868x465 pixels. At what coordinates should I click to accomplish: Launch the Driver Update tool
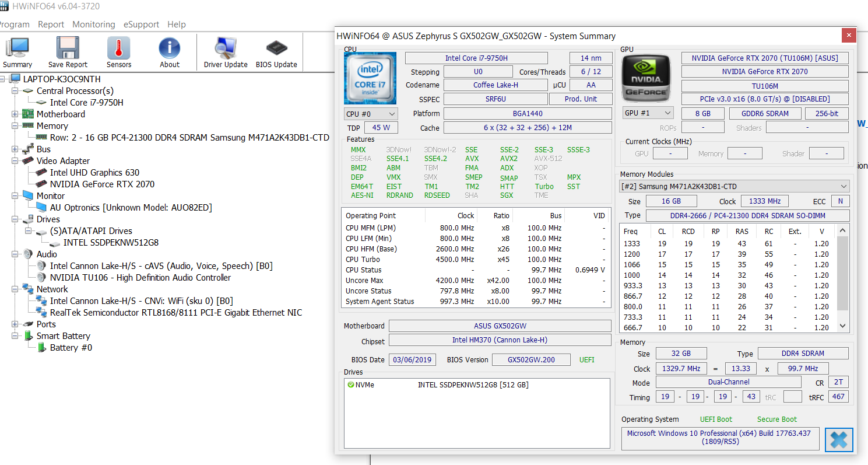point(226,48)
